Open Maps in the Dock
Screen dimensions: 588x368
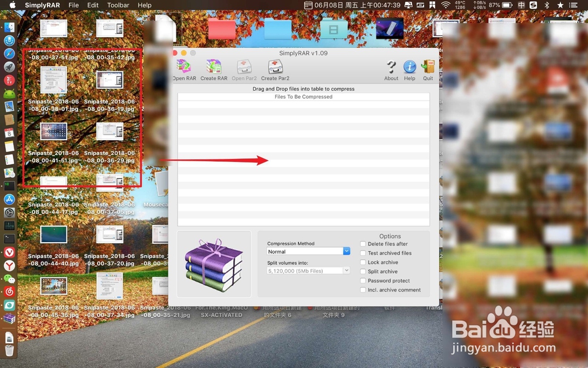click(x=9, y=173)
